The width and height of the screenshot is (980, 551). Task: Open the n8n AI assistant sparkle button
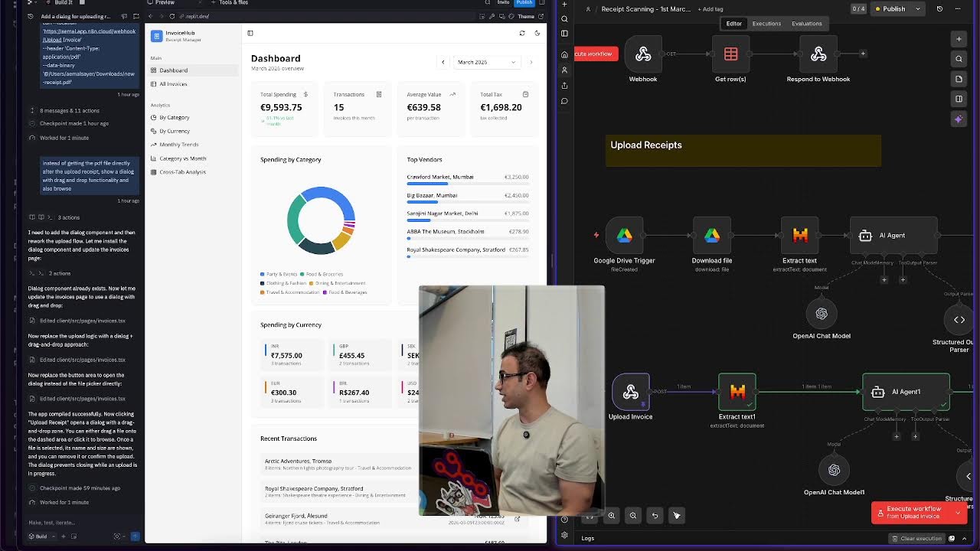click(959, 119)
